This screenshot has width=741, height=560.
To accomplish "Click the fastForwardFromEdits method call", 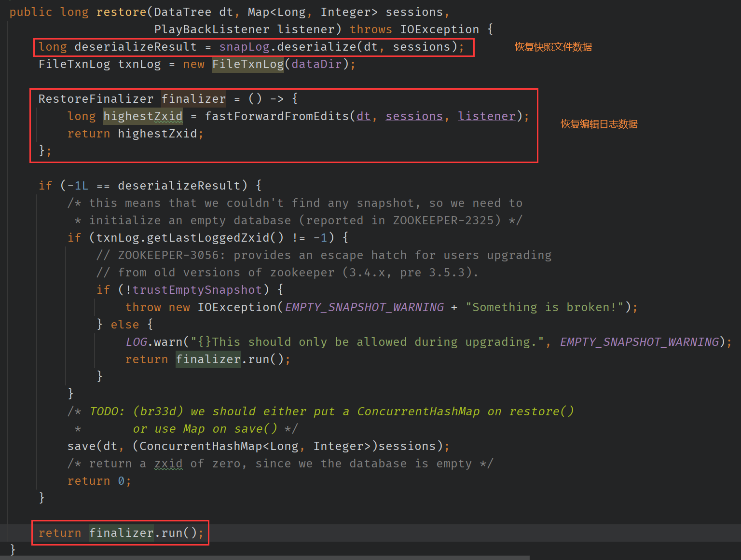I will [x=276, y=116].
